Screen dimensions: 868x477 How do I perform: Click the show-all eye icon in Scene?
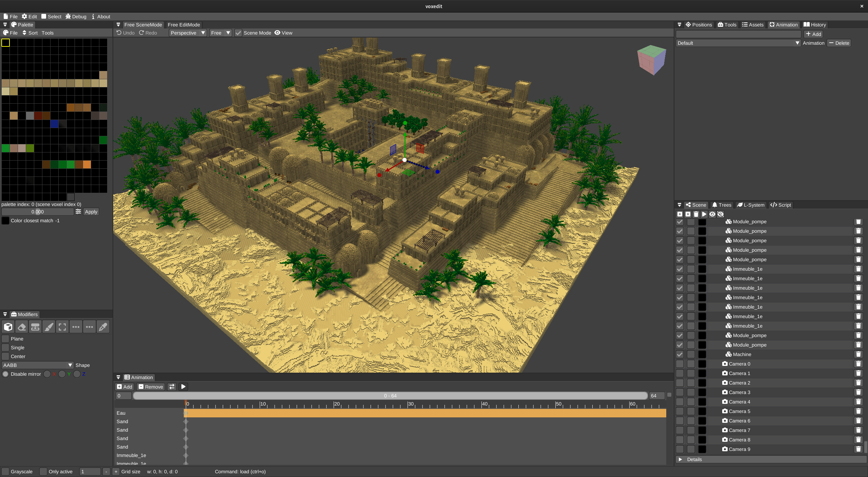(x=712, y=214)
